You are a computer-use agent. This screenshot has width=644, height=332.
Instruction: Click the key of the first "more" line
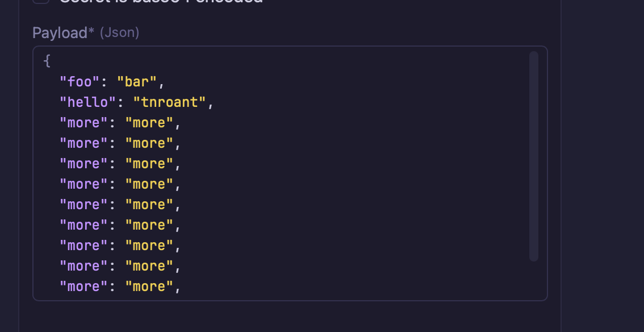click(83, 123)
